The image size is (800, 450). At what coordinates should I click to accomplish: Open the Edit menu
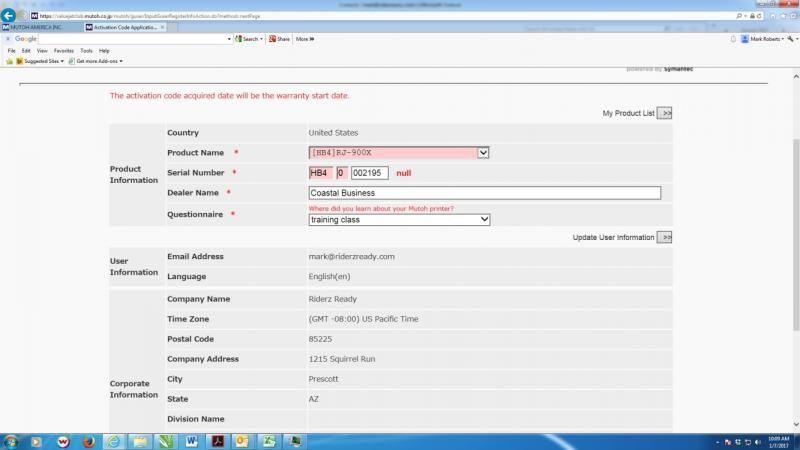click(x=26, y=51)
